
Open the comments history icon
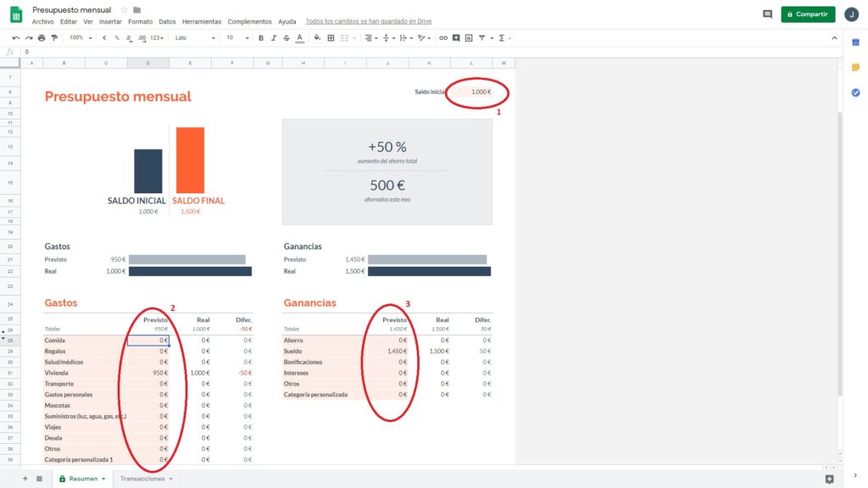(767, 14)
